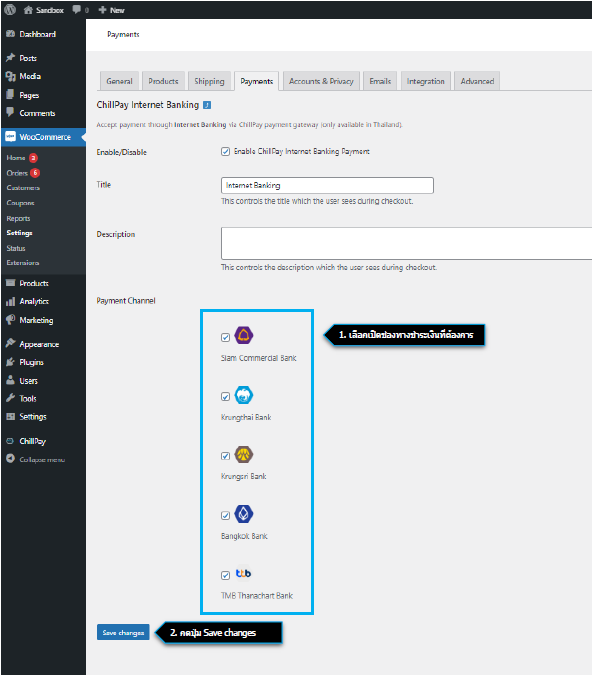Toggle Enable ChillPay Internet Banking Payment checkbox
The image size is (593, 678).
coord(225,151)
